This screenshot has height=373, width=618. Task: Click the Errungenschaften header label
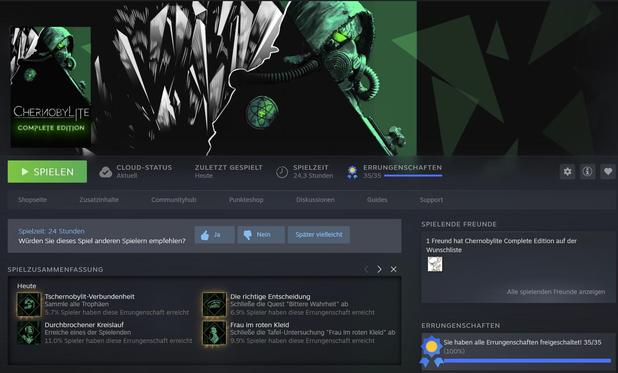(402, 168)
